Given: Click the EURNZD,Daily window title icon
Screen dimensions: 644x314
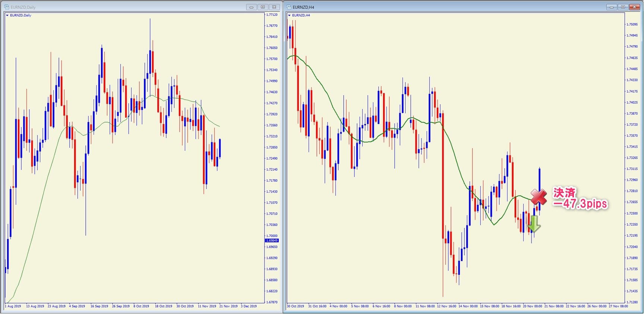Looking at the screenshot, I should tap(7, 7).
